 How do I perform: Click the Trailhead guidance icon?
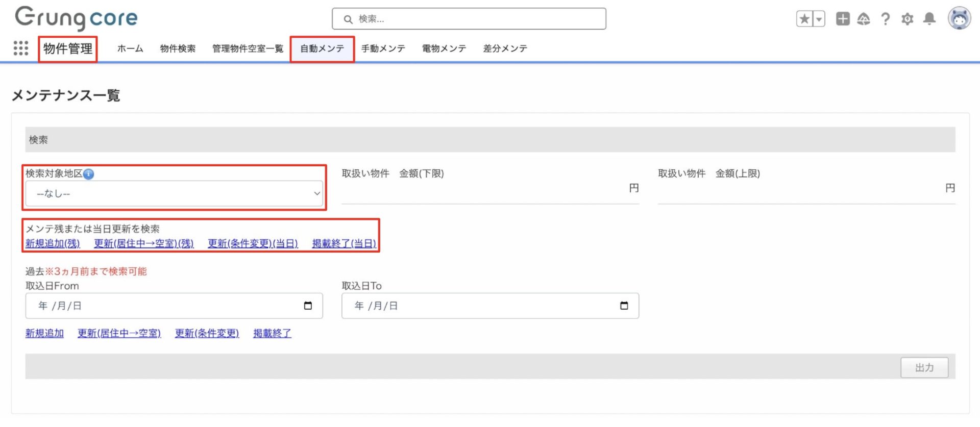(x=864, y=19)
